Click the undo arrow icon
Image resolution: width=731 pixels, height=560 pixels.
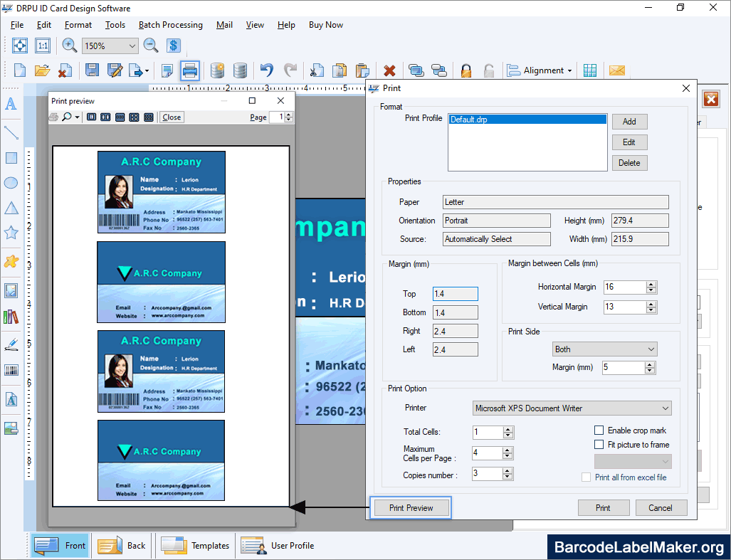coord(266,70)
